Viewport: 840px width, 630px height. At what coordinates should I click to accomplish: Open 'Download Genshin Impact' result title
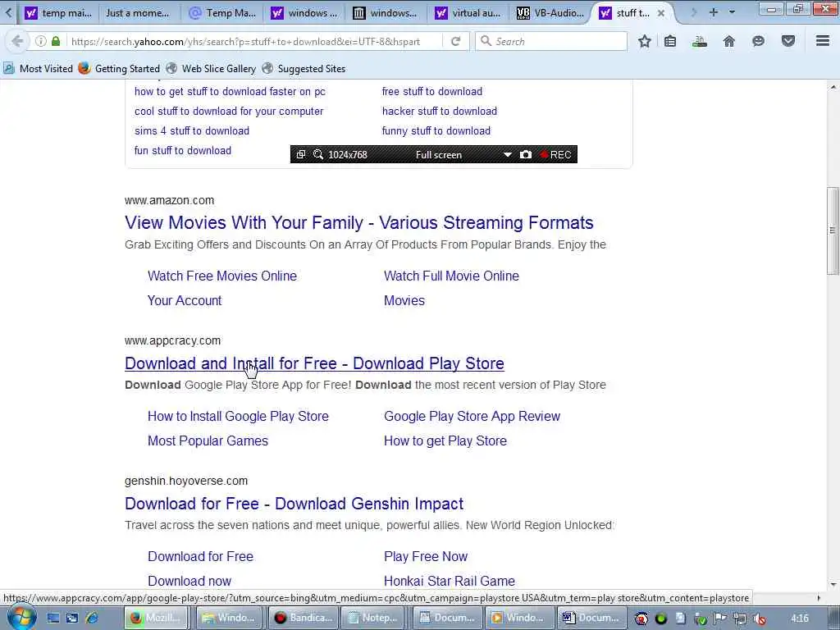point(294,504)
